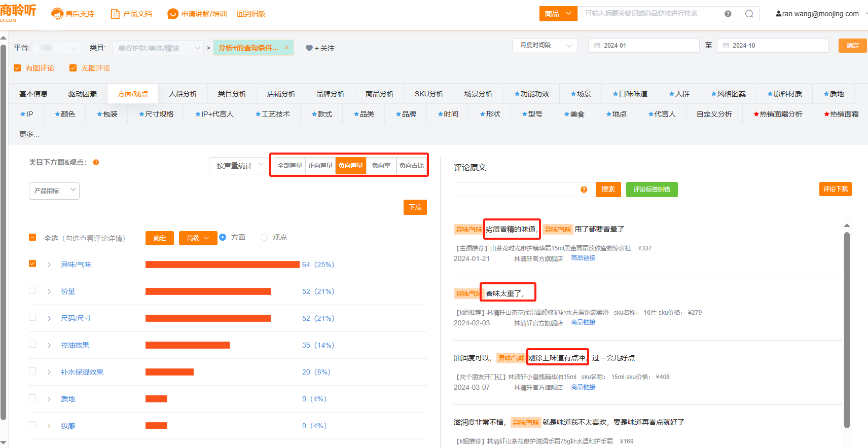Switch to the 驱动因素 tab

(83, 94)
